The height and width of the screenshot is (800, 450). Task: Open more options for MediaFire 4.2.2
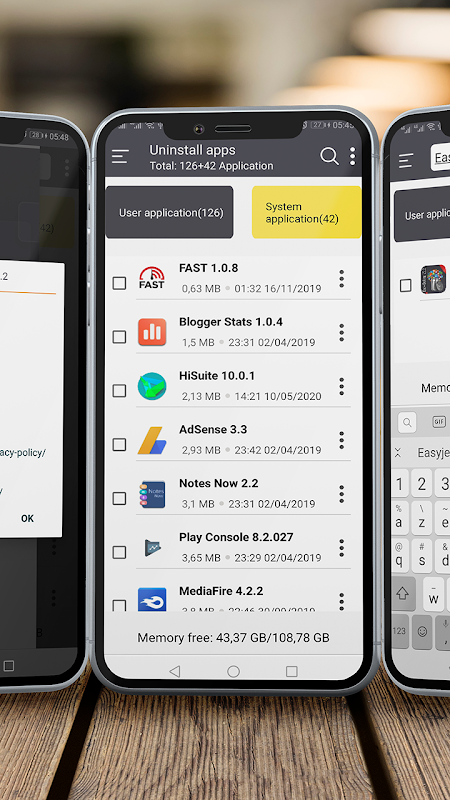(x=341, y=601)
